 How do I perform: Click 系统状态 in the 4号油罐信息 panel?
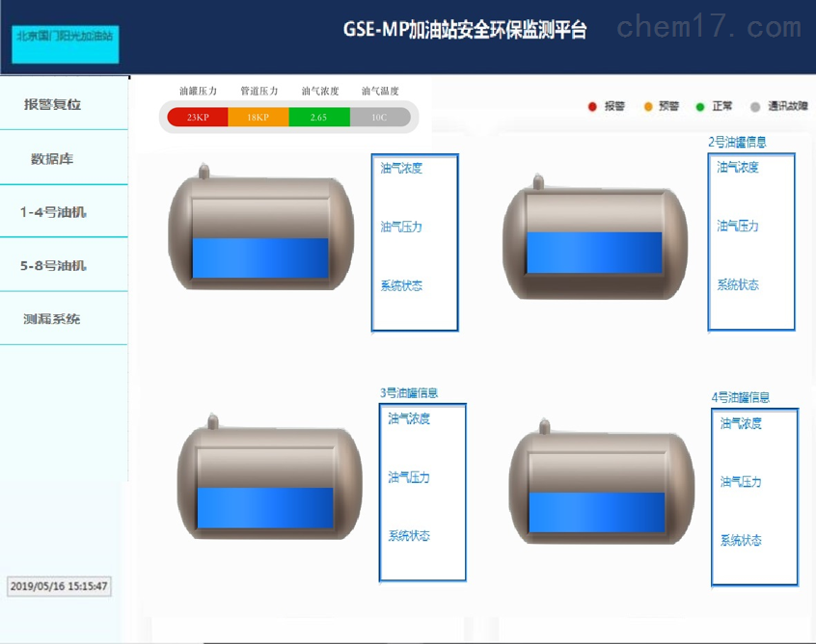click(741, 541)
